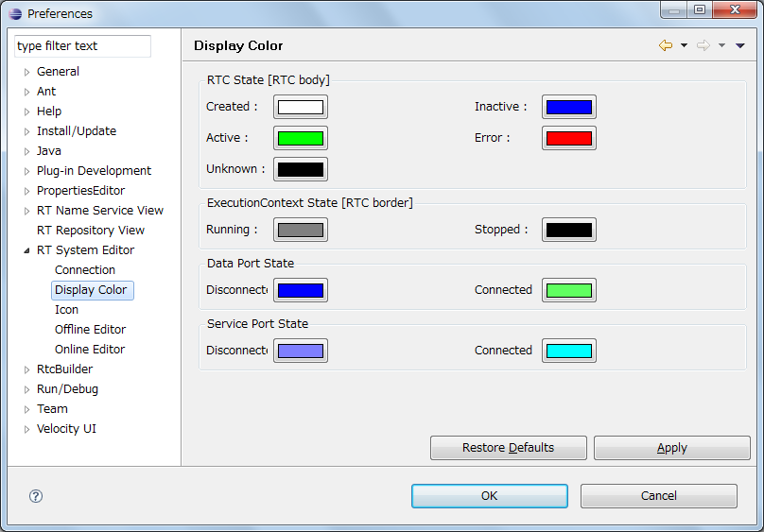The image size is (764, 532).
Task: Collapse the RT System Editor node
Action: 26,250
